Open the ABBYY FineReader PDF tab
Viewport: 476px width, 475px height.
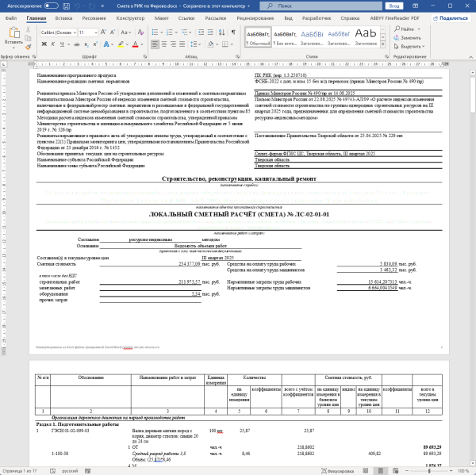tap(394, 18)
